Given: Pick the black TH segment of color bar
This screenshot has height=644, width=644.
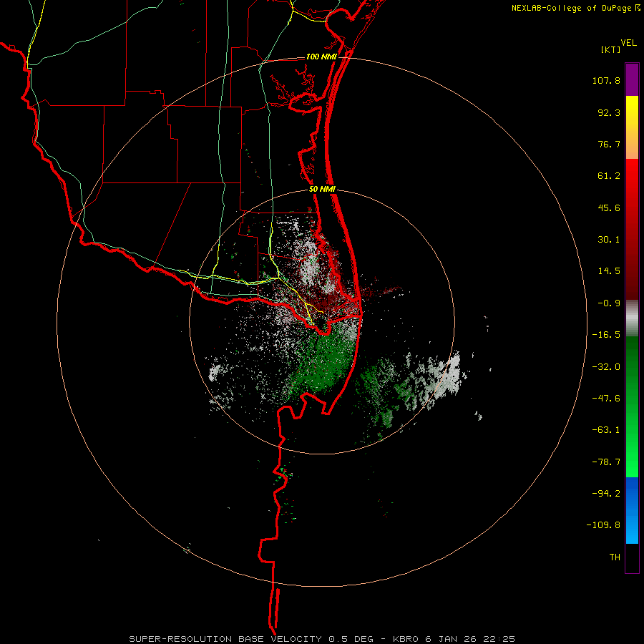Looking at the screenshot, I should (632, 558).
